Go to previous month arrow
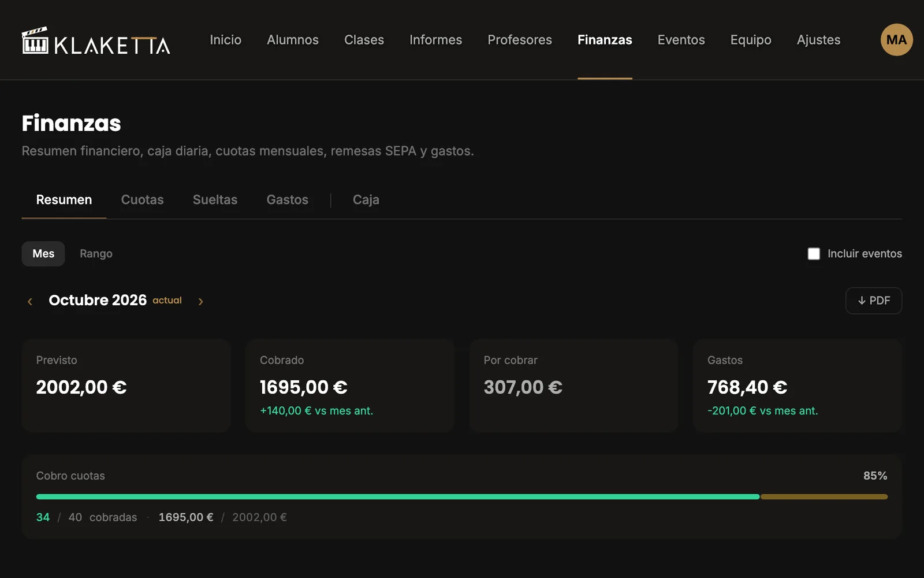The height and width of the screenshot is (578, 924). point(30,301)
